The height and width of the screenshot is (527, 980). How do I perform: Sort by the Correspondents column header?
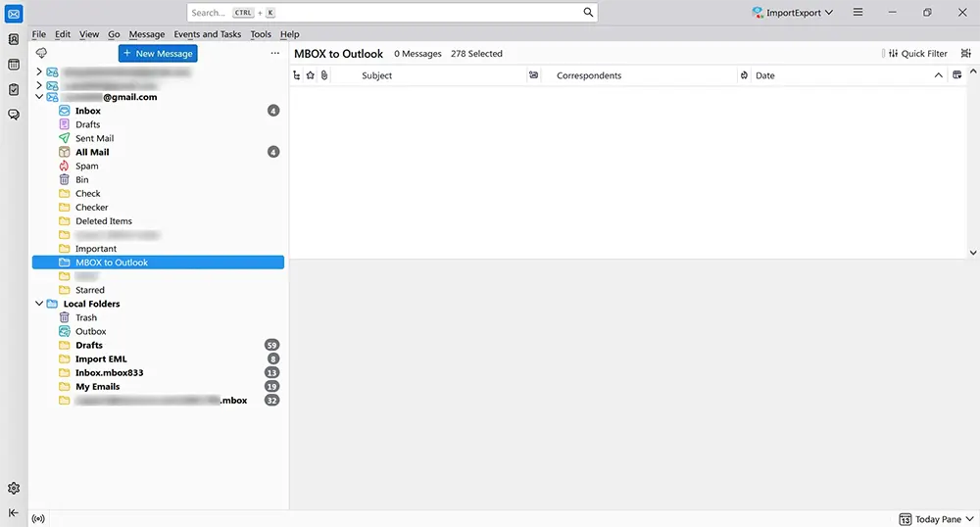pos(589,75)
